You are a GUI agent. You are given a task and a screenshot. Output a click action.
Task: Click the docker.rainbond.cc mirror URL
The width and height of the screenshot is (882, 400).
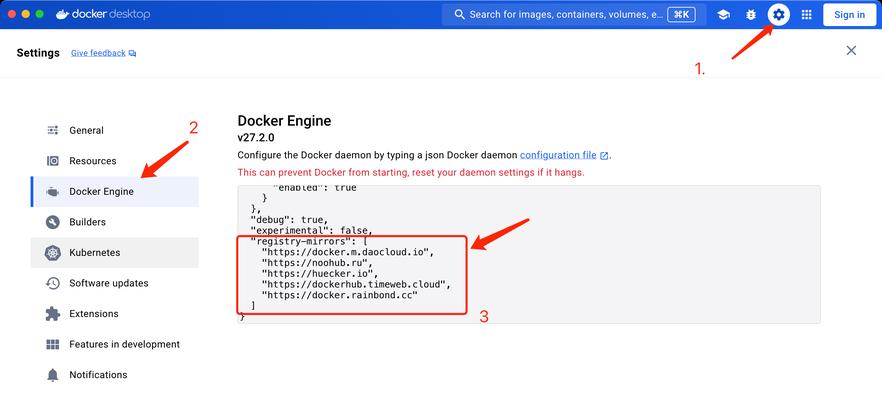click(x=340, y=295)
